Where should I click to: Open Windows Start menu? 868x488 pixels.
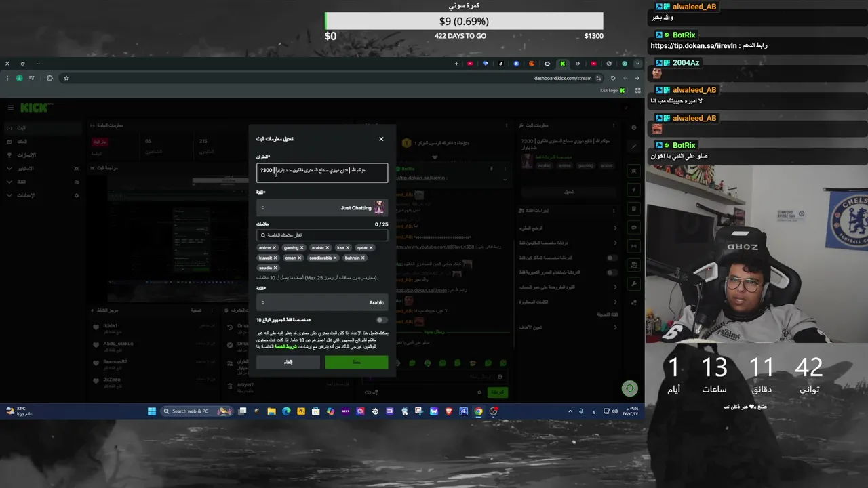(152, 411)
